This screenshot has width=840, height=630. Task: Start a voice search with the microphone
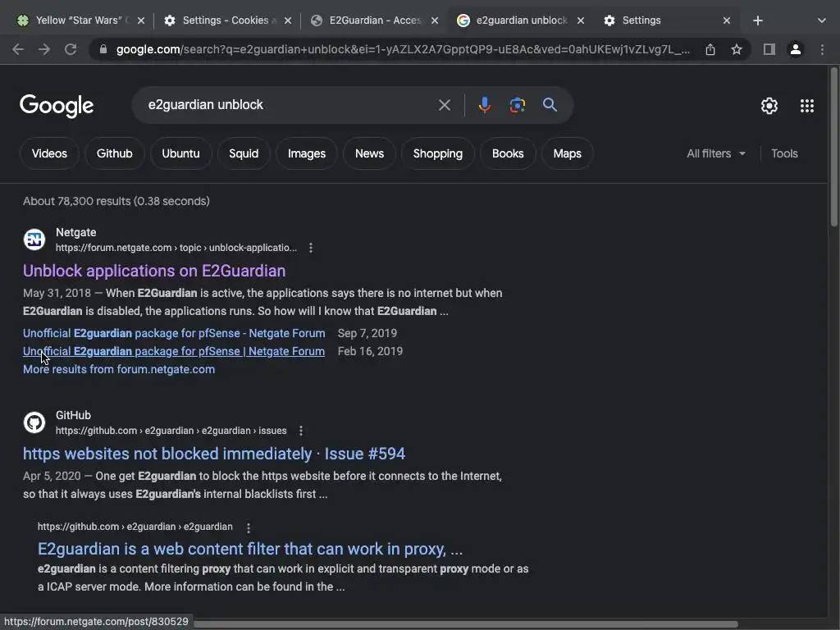(x=484, y=105)
